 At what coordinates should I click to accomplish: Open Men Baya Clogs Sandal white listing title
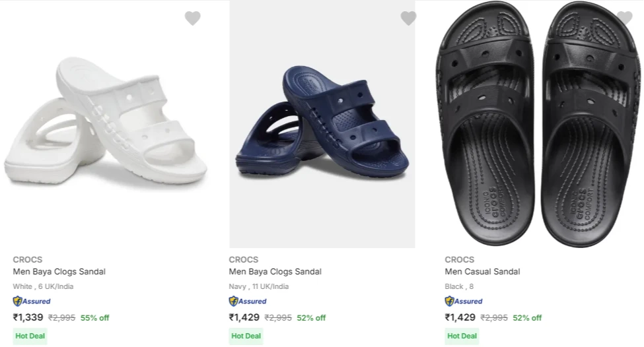59,272
